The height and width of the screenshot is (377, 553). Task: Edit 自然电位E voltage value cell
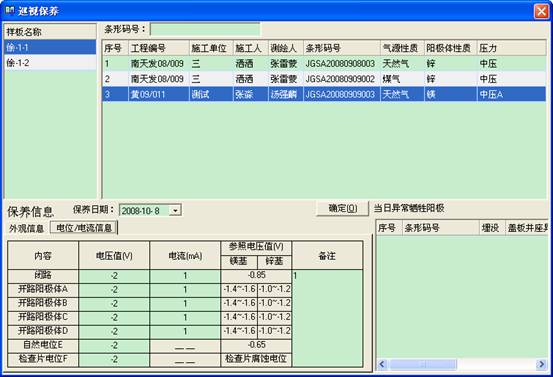(x=114, y=346)
